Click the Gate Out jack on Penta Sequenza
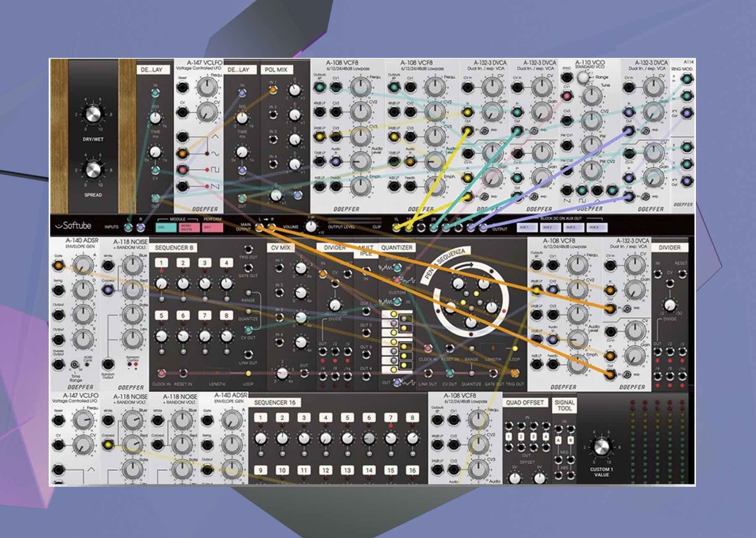This screenshot has width=756, height=538. click(x=493, y=373)
